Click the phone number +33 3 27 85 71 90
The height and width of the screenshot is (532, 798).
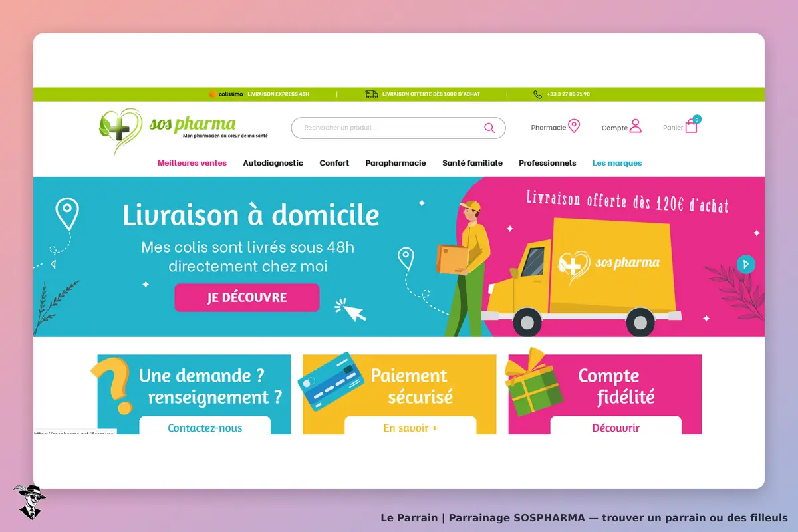pos(568,94)
